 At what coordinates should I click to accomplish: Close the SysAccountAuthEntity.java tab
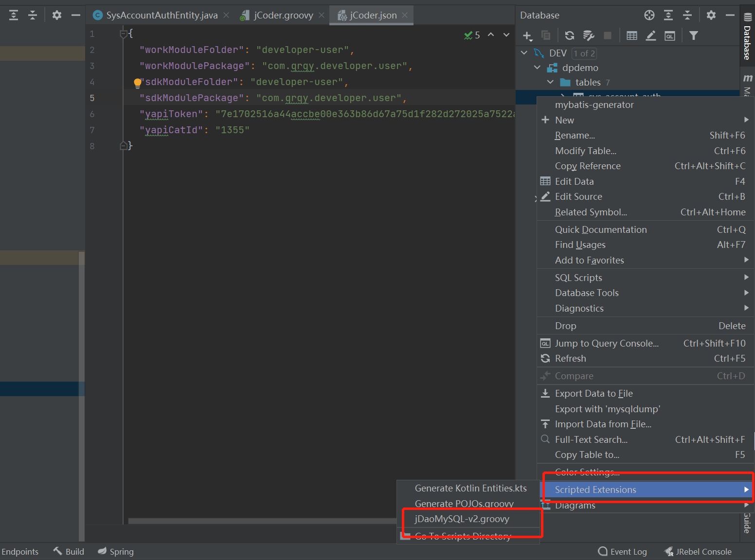(226, 15)
